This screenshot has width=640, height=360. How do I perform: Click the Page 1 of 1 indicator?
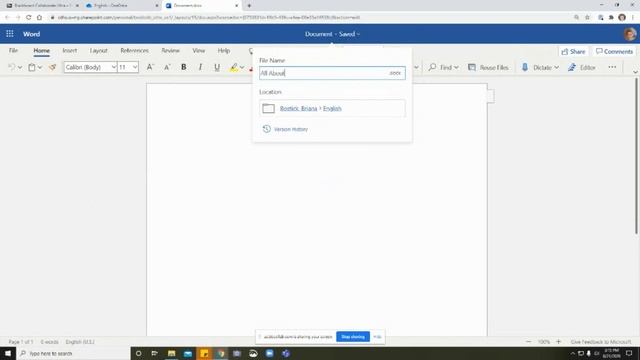[21, 342]
